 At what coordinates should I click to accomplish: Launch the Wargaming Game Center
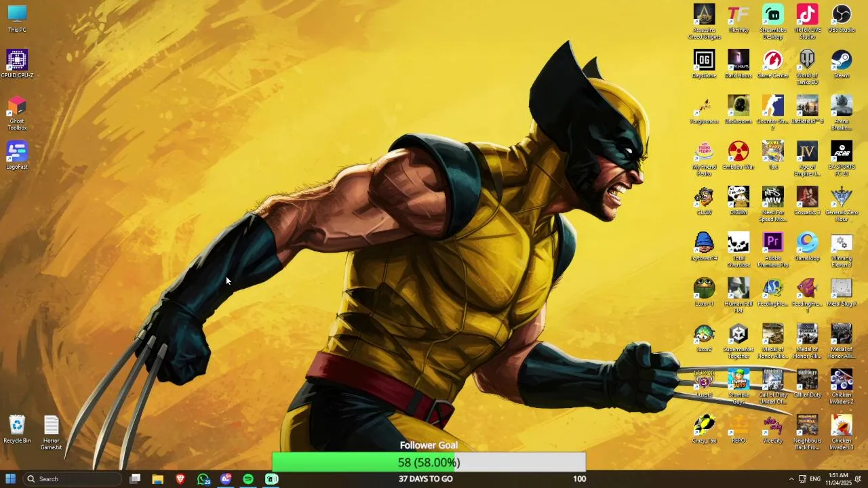coord(773,64)
